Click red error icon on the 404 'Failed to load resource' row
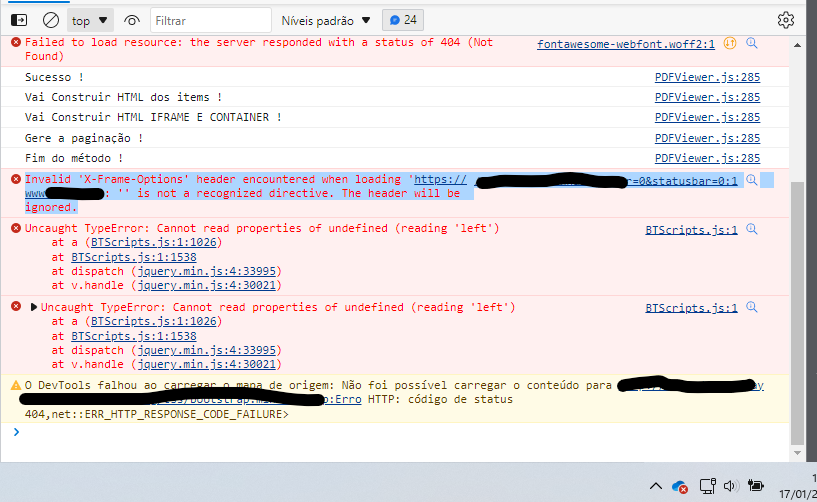The height and width of the screenshot is (502, 817). [16, 42]
